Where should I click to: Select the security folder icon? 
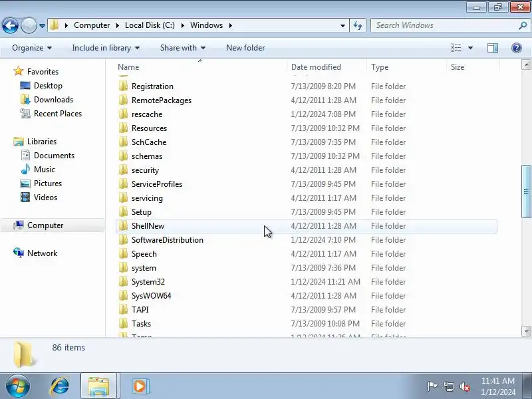tap(124, 170)
